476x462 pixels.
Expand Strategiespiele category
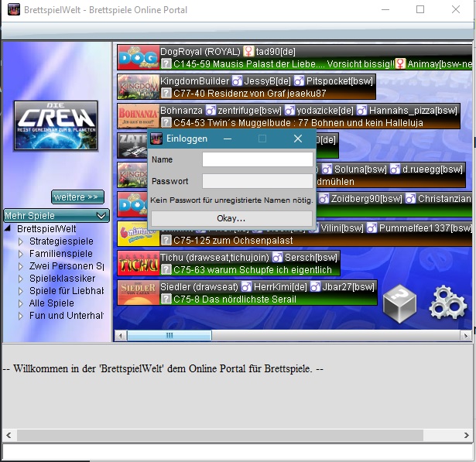tap(21, 241)
